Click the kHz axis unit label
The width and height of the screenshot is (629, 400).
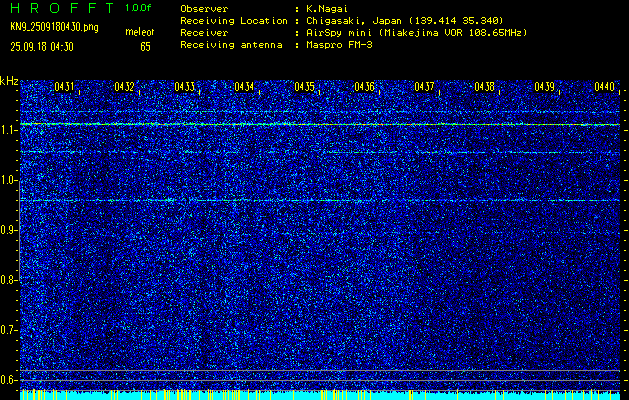(x=9, y=81)
